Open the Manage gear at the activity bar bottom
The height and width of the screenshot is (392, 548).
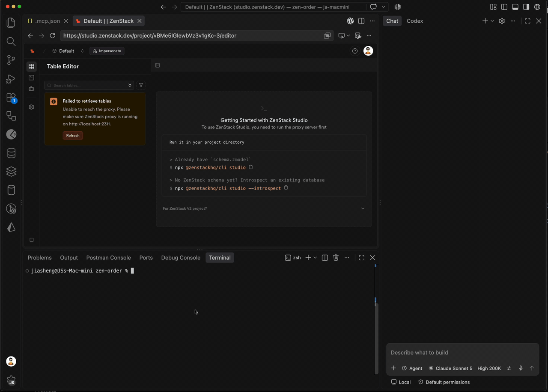coord(11,380)
